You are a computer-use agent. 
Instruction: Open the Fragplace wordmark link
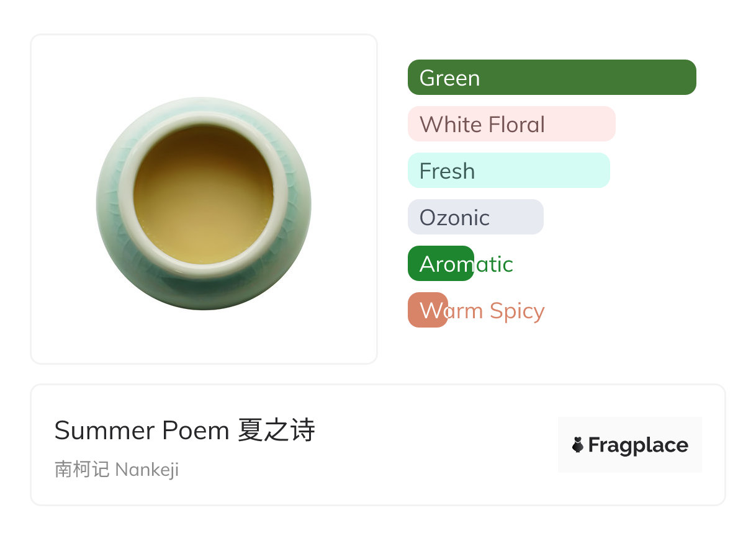(x=638, y=445)
